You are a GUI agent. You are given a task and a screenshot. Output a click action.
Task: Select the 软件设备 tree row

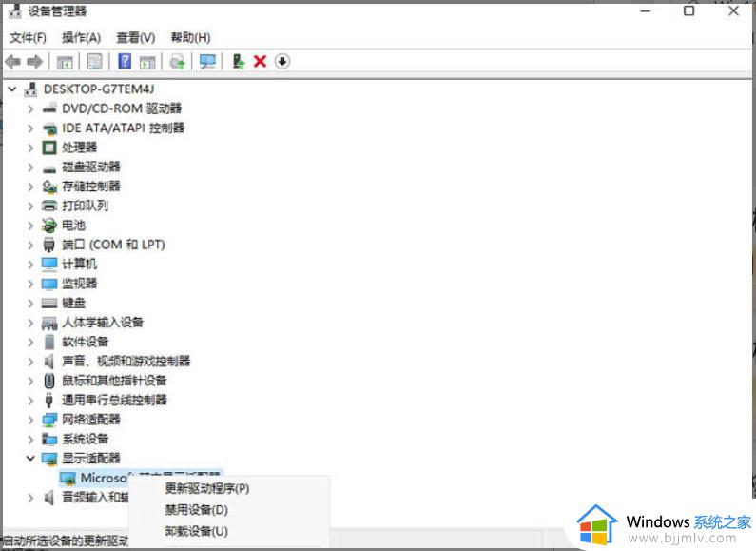(85, 342)
